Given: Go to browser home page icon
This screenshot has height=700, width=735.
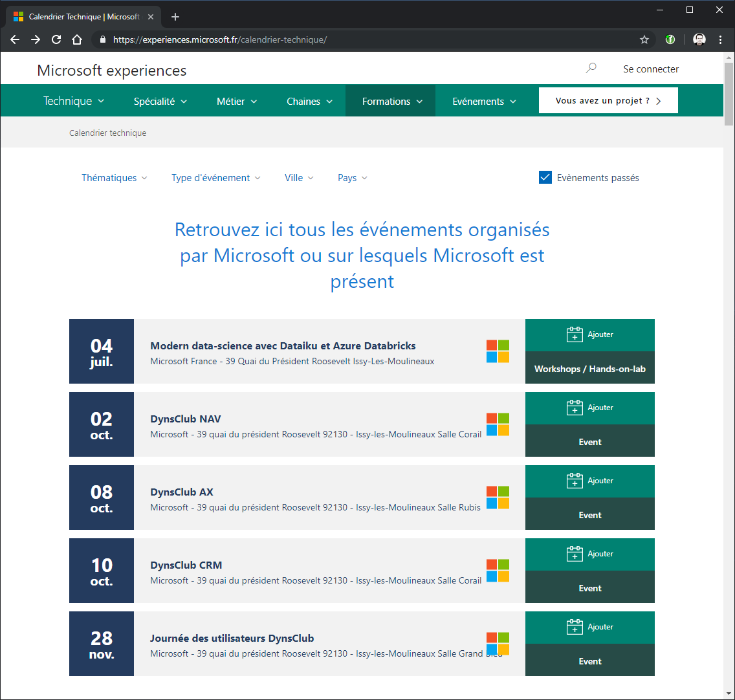Looking at the screenshot, I should [77, 40].
